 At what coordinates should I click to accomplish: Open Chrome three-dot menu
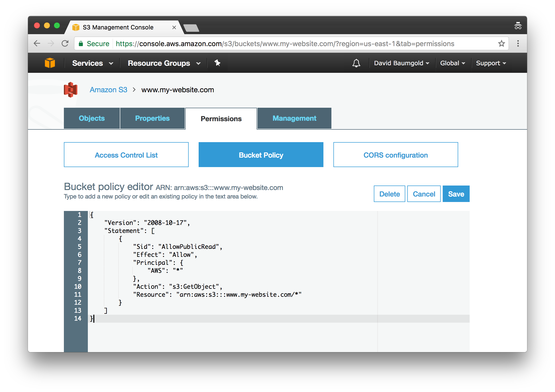tap(518, 43)
